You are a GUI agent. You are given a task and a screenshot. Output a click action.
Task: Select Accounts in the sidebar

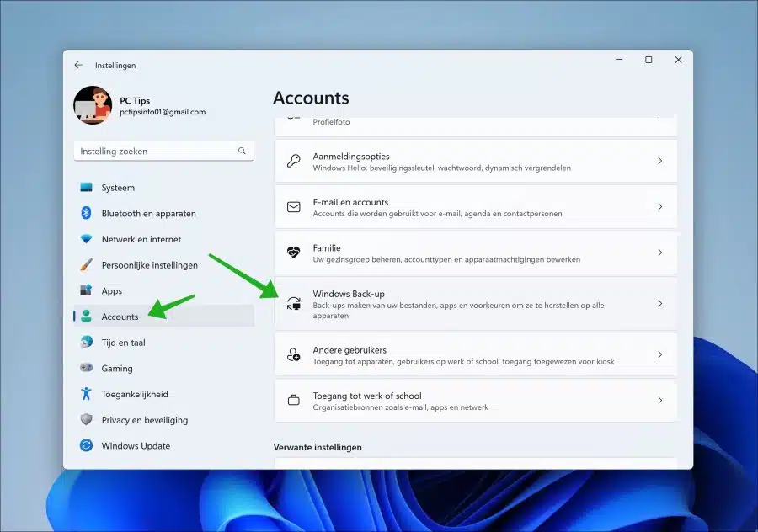[x=164, y=317]
